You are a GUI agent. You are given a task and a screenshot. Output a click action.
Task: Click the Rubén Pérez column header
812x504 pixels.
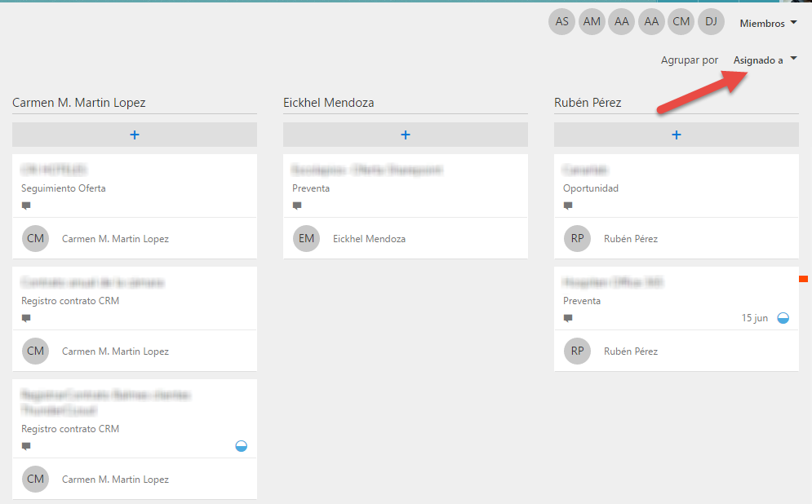(588, 103)
